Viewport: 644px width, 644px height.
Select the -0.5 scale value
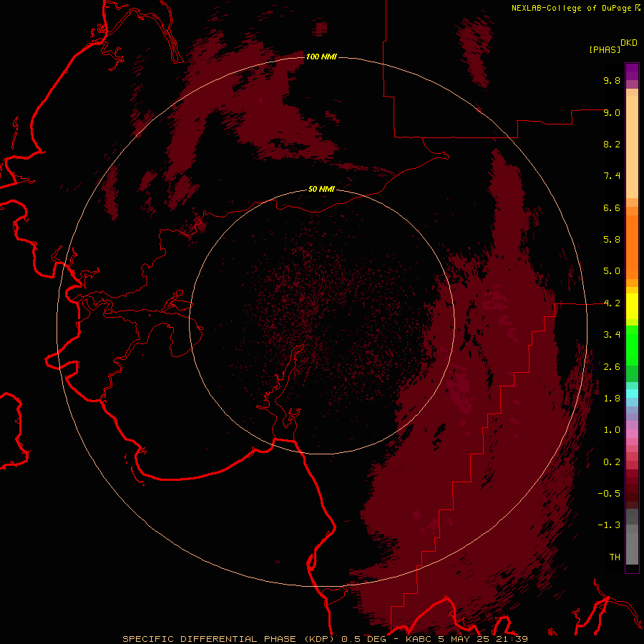pyautogui.click(x=609, y=494)
